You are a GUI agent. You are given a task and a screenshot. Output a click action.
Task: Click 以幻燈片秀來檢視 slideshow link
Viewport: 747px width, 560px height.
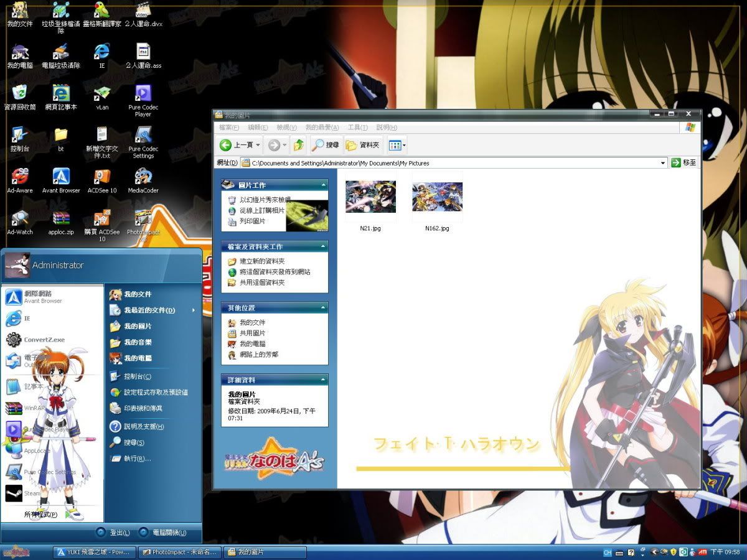tap(265, 200)
